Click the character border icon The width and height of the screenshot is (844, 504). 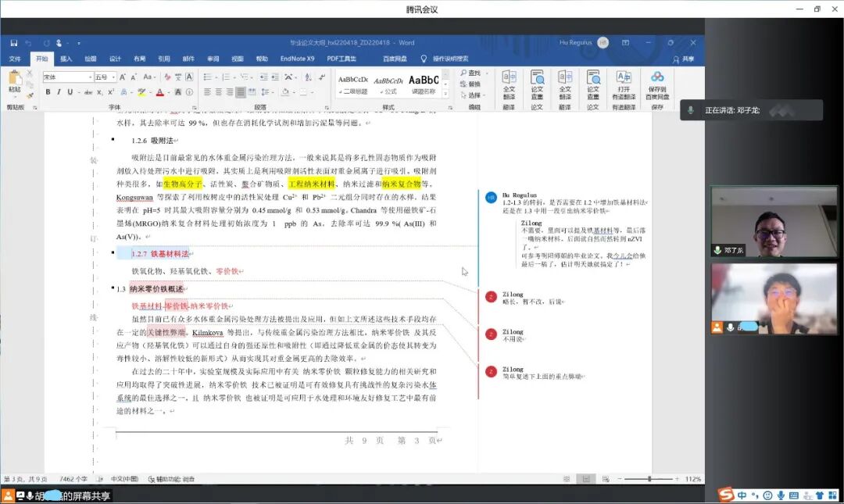[189, 77]
